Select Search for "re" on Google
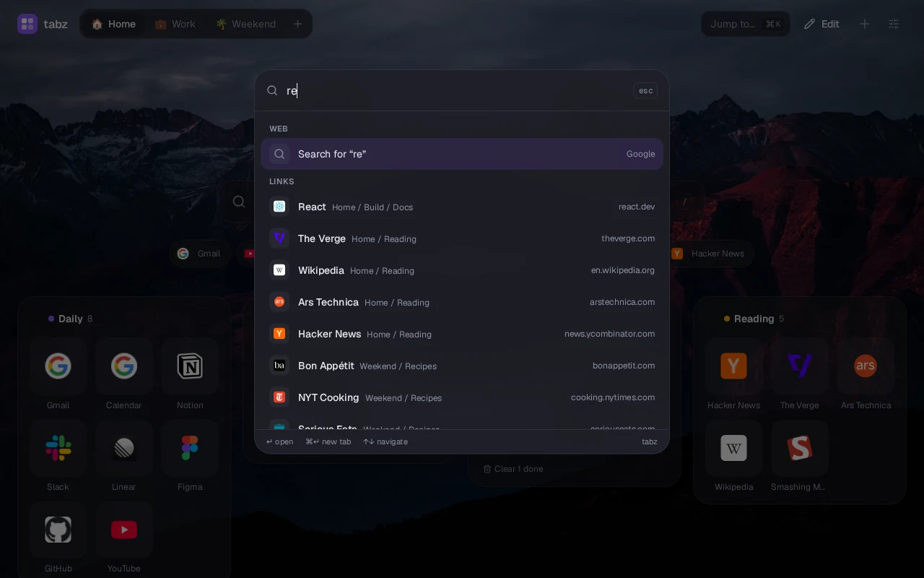This screenshot has width=924, height=578. click(x=462, y=154)
